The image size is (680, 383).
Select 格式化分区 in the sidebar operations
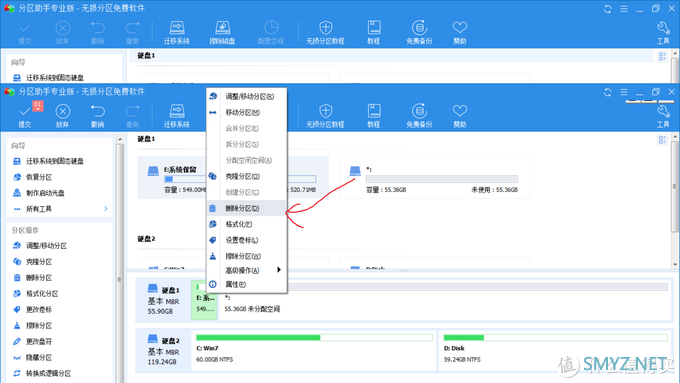pos(42,294)
